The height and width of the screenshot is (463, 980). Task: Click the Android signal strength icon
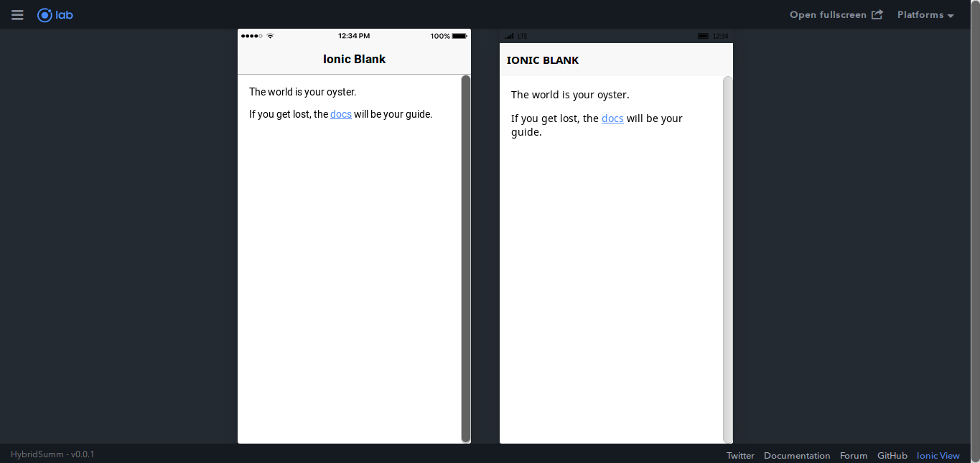pyautogui.click(x=509, y=36)
